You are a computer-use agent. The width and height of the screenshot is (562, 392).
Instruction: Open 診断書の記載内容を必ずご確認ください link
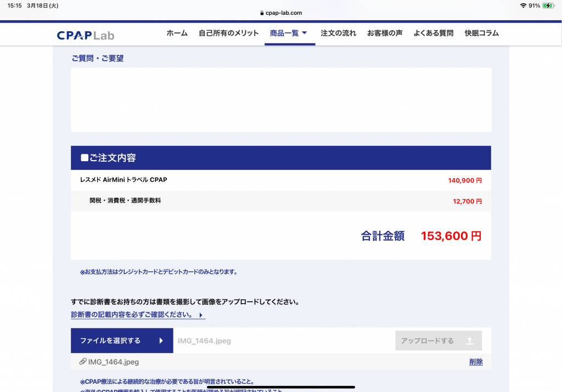click(138, 315)
